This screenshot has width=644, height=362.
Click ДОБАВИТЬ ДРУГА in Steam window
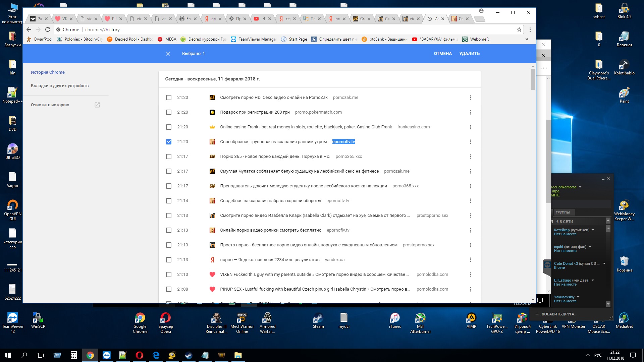point(557,314)
